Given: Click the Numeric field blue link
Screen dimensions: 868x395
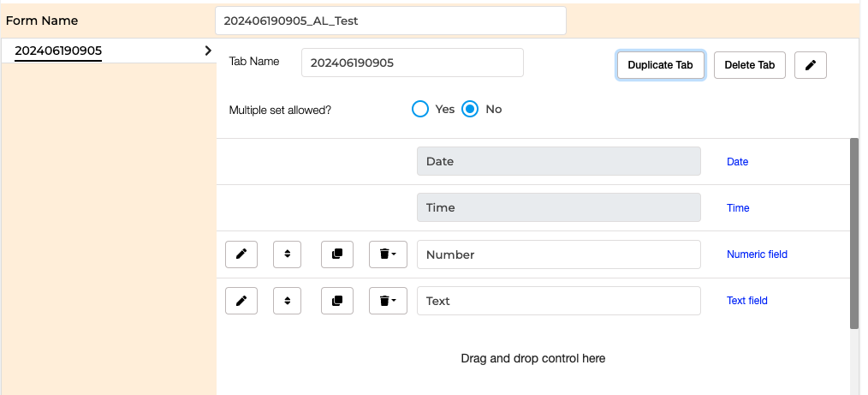Looking at the screenshot, I should click(757, 254).
